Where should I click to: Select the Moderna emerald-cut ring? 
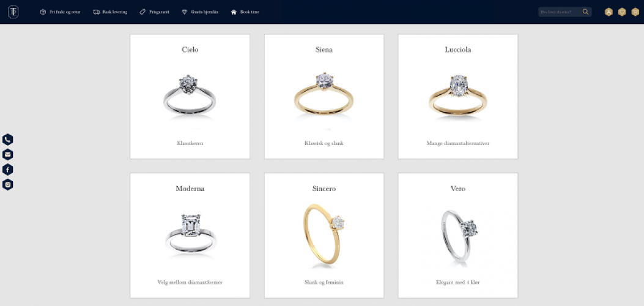pos(190,236)
